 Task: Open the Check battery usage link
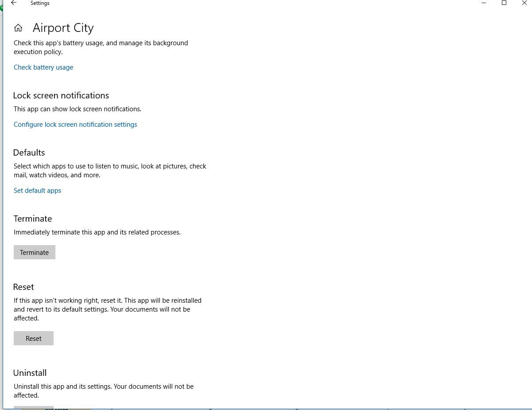pos(43,67)
